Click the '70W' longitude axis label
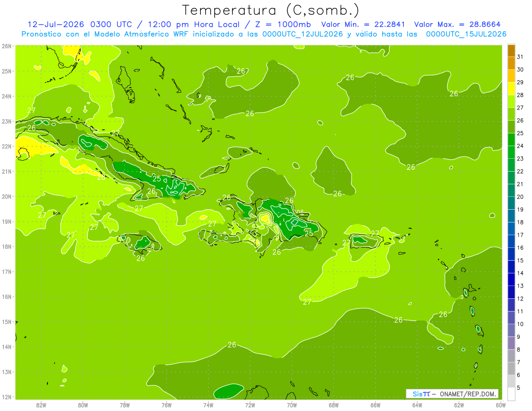Screen dimensions: 532x411 pos(292,404)
